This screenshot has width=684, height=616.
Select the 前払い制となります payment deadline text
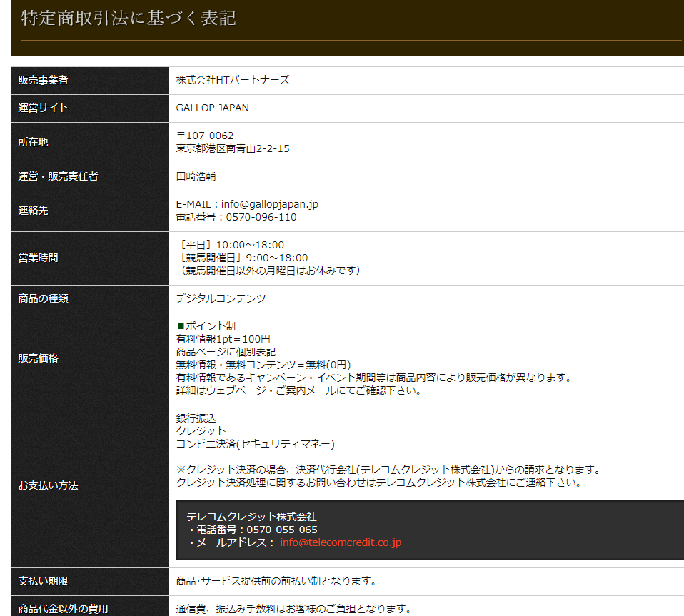[x=276, y=581]
